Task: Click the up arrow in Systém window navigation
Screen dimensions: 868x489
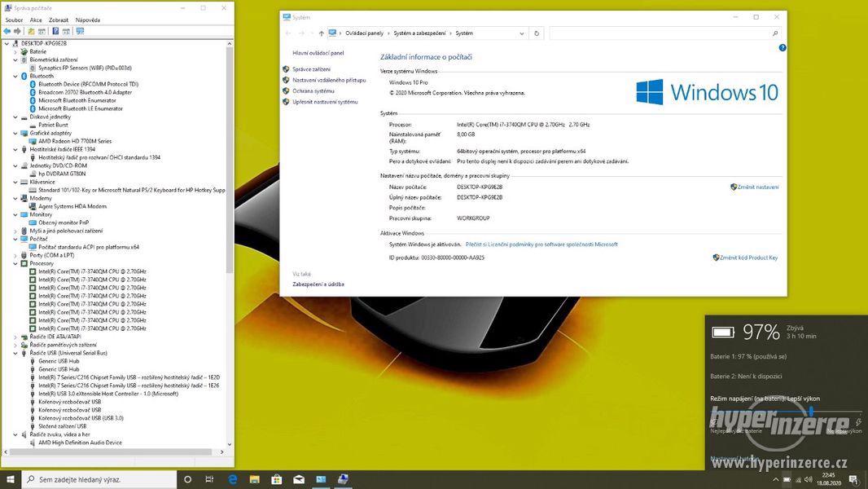Action: click(321, 33)
